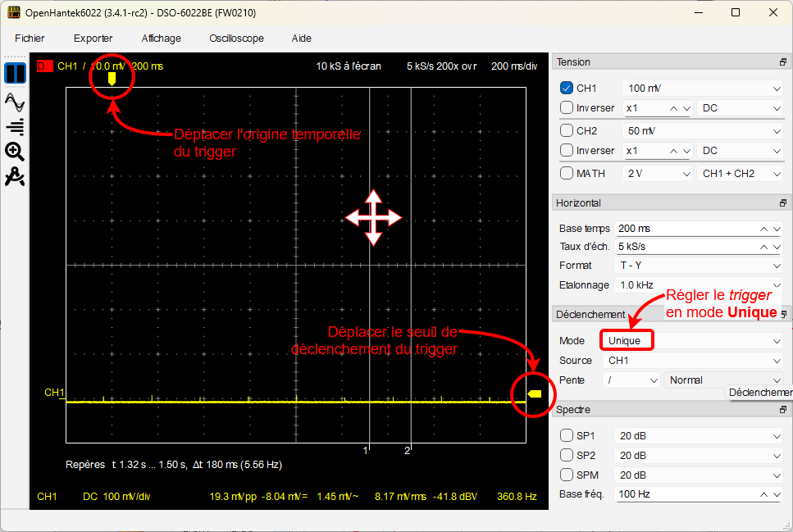The width and height of the screenshot is (793, 532).
Task: Activate the zoom magnifier icon
Action: [x=15, y=151]
